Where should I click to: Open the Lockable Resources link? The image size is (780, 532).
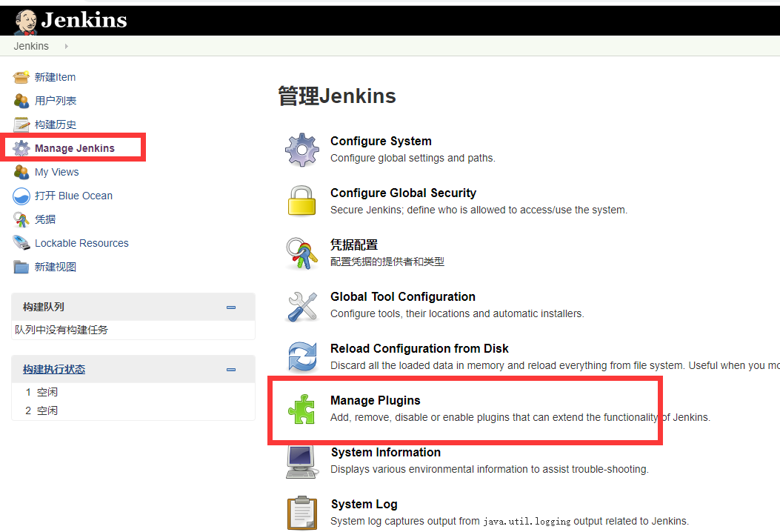click(x=81, y=243)
